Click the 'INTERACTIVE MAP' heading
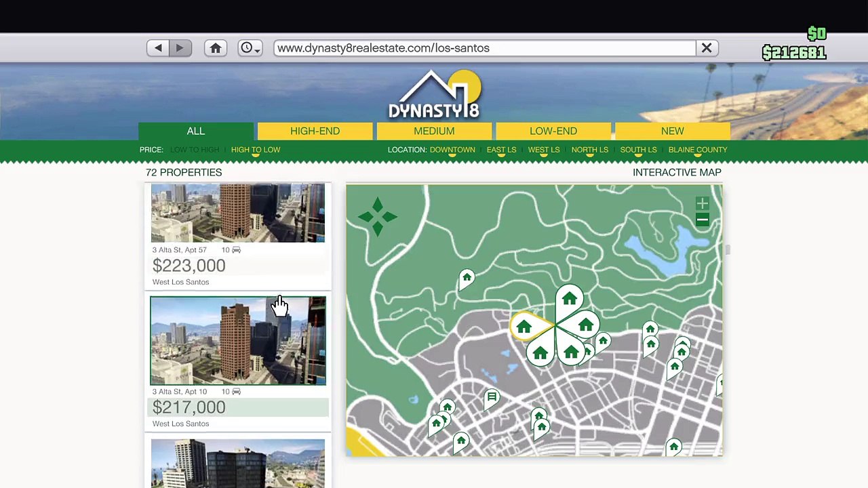 [x=677, y=172]
